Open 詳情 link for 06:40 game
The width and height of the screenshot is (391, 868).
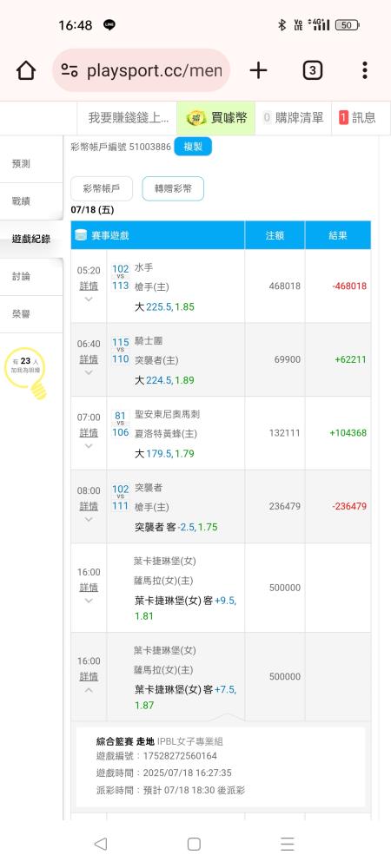coord(89,359)
